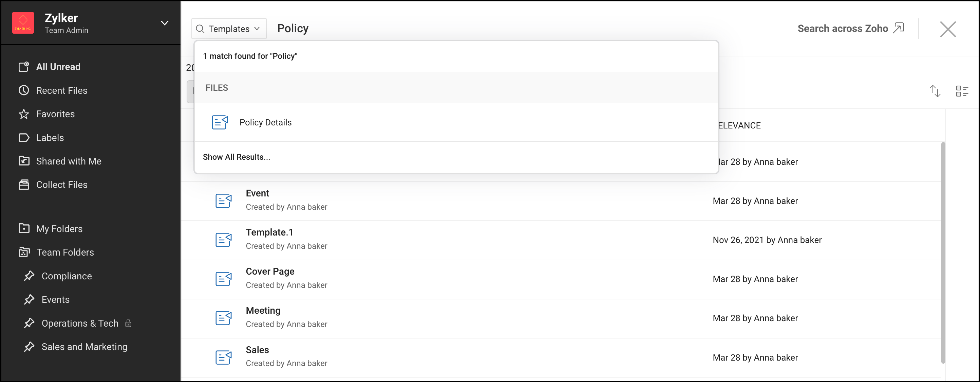Expand the Zylker team dropdown chevron
Image resolution: width=980 pixels, height=382 pixels.
164,23
